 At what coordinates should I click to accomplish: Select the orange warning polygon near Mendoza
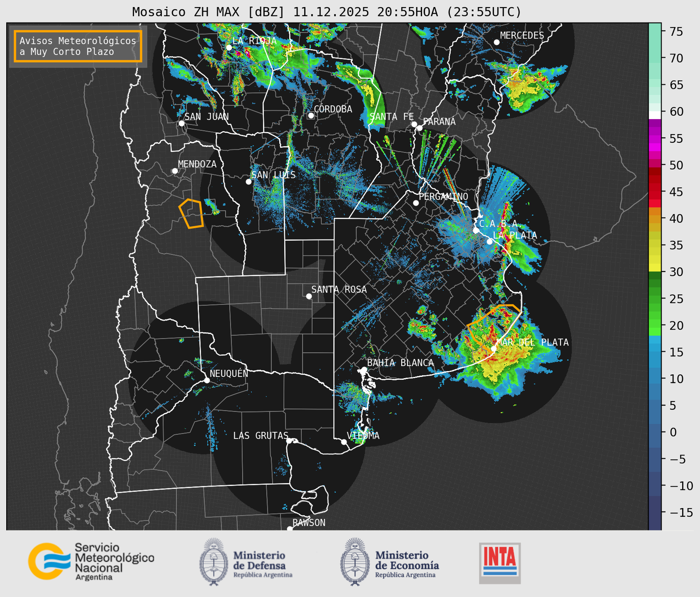click(x=191, y=213)
